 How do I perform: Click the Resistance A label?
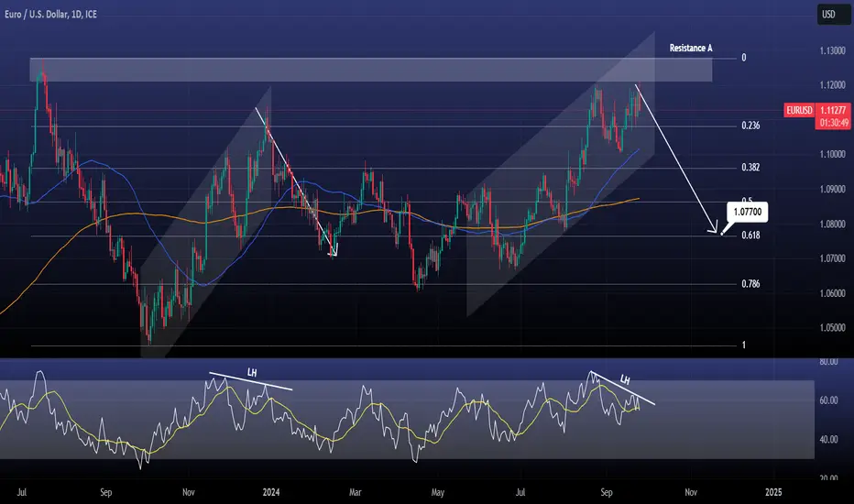click(x=691, y=48)
